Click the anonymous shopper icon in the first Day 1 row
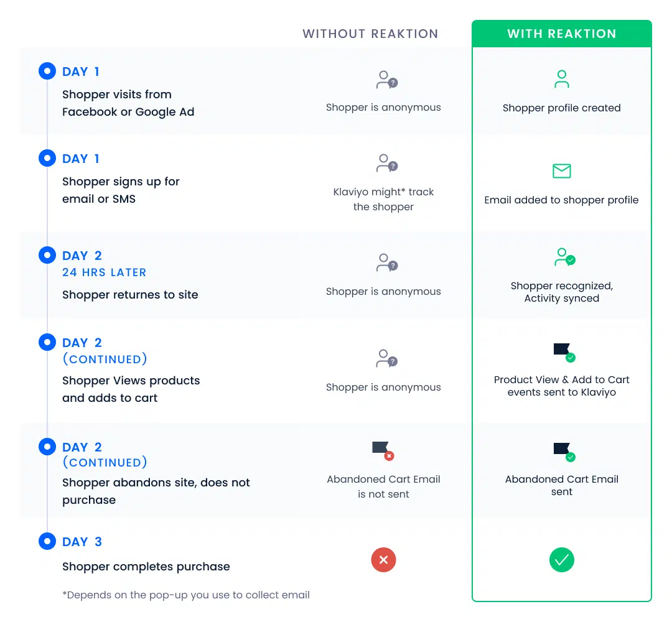This screenshot has width=672, height=622. (x=387, y=80)
